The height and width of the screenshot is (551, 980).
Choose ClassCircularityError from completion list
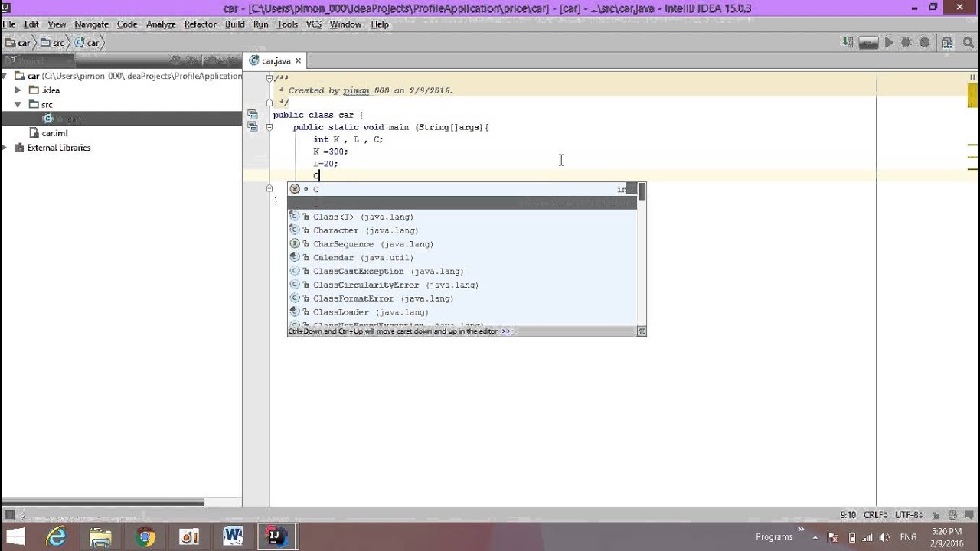tap(462, 285)
